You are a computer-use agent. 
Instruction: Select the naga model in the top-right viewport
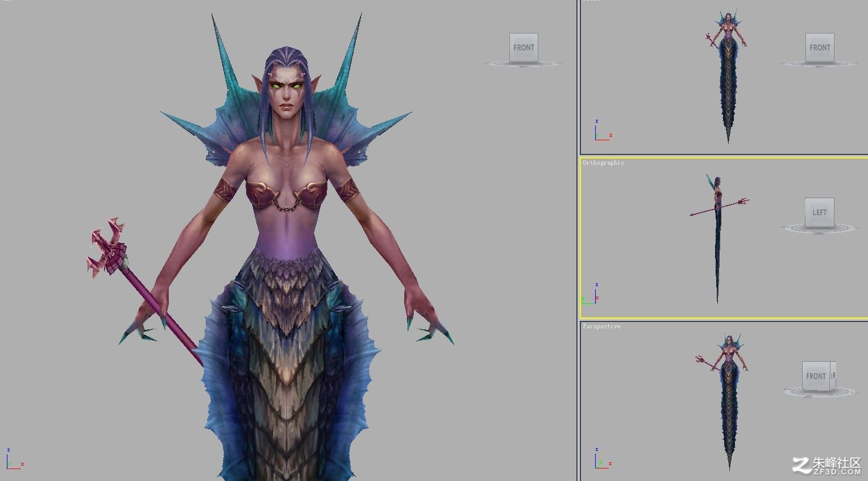tap(728, 77)
